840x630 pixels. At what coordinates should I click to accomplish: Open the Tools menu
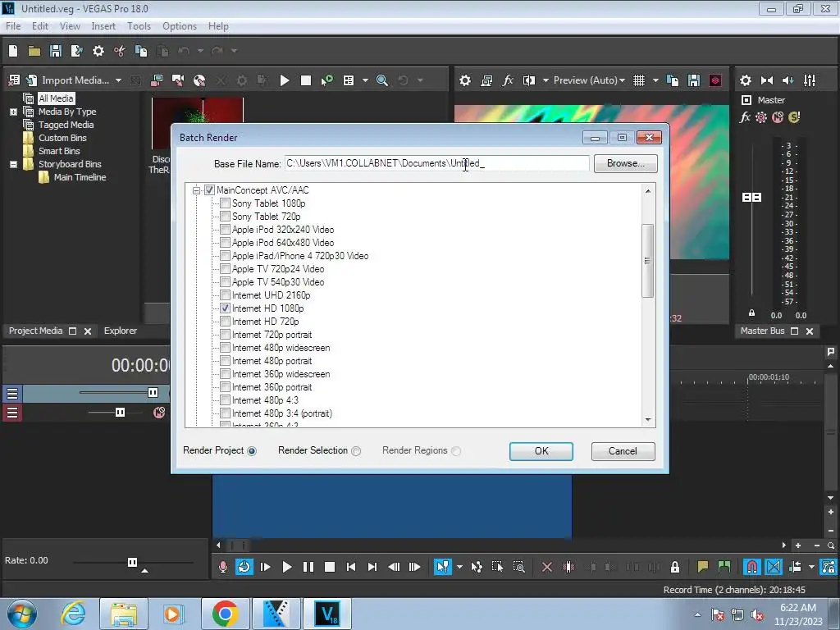pos(139,26)
